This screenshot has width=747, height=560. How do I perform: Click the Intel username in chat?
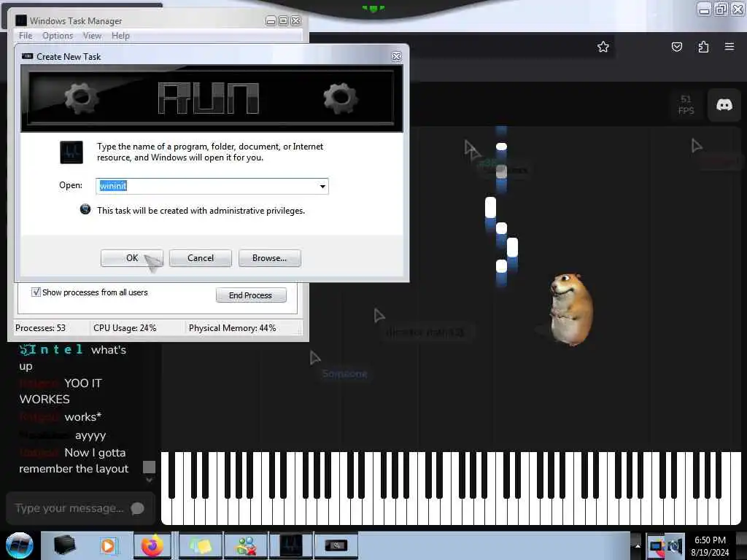(x=52, y=349)
